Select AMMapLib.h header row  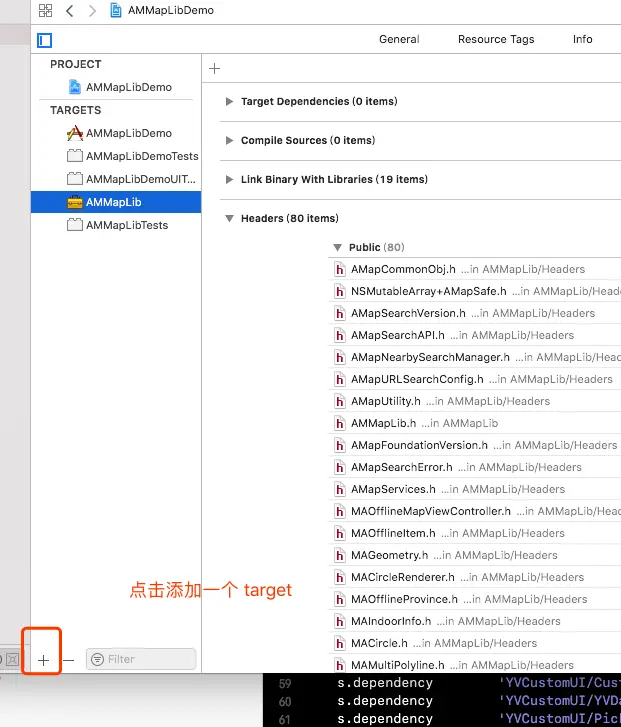[x=474, y=423]
